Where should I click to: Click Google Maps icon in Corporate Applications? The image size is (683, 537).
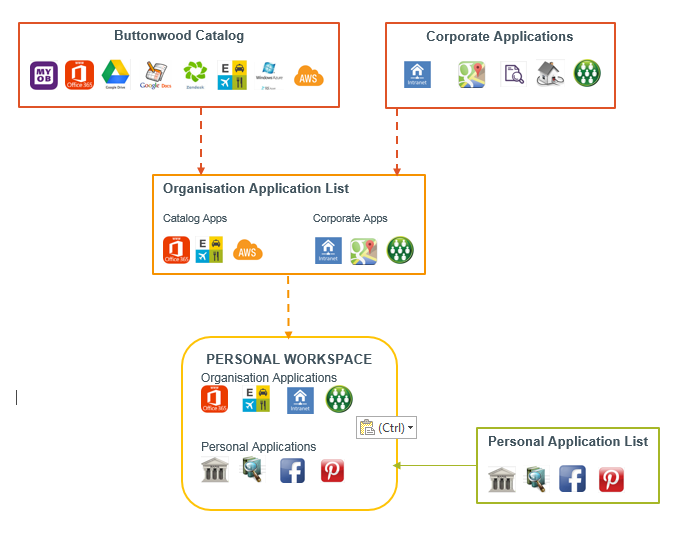pos(472,74)
